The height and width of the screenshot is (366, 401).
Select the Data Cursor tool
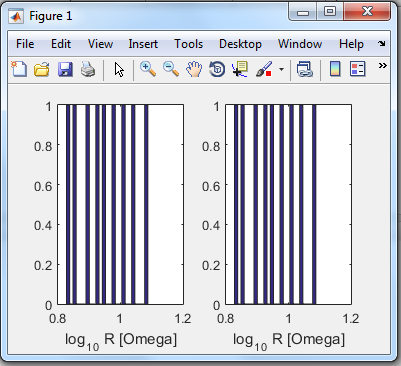(x=240, y=69)
